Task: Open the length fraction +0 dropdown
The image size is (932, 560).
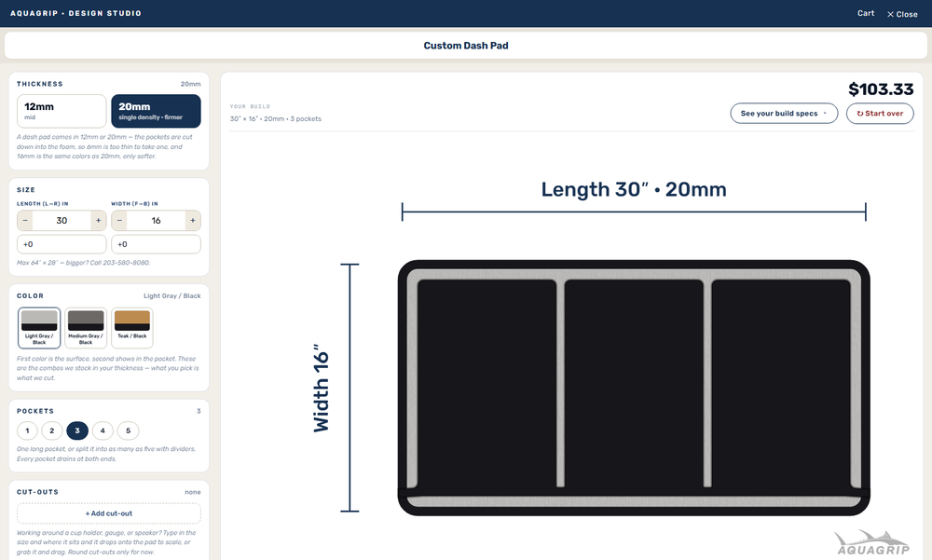Action: click(x=62, y=244)
